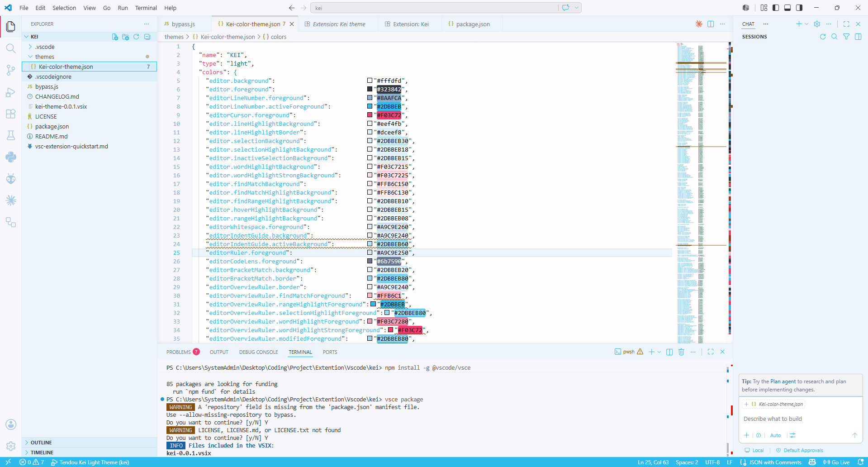Open the Extensions view
Screen dimensions: 868x467
[x=11, y=114]
